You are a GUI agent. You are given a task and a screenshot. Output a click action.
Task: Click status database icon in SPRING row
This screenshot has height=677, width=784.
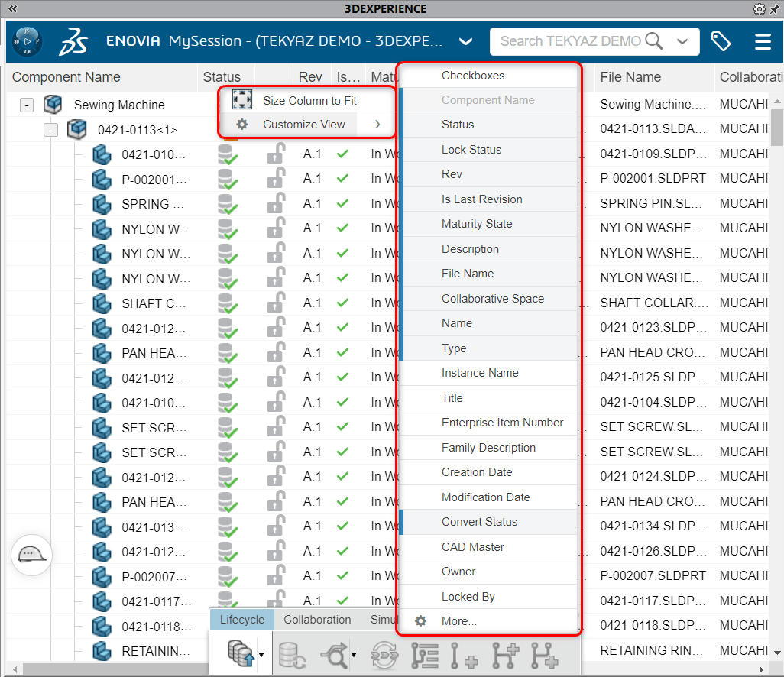(228, 203)
